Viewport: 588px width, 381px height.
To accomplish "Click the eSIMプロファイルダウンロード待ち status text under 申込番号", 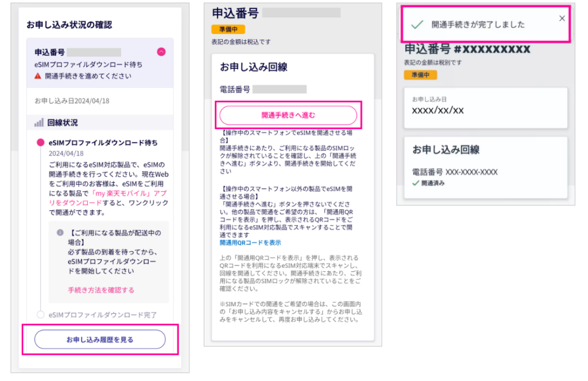I will (88, 64).
